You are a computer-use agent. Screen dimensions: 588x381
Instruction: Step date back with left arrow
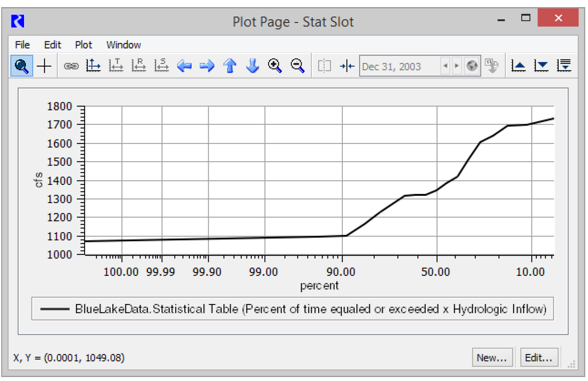pos(445,66)
